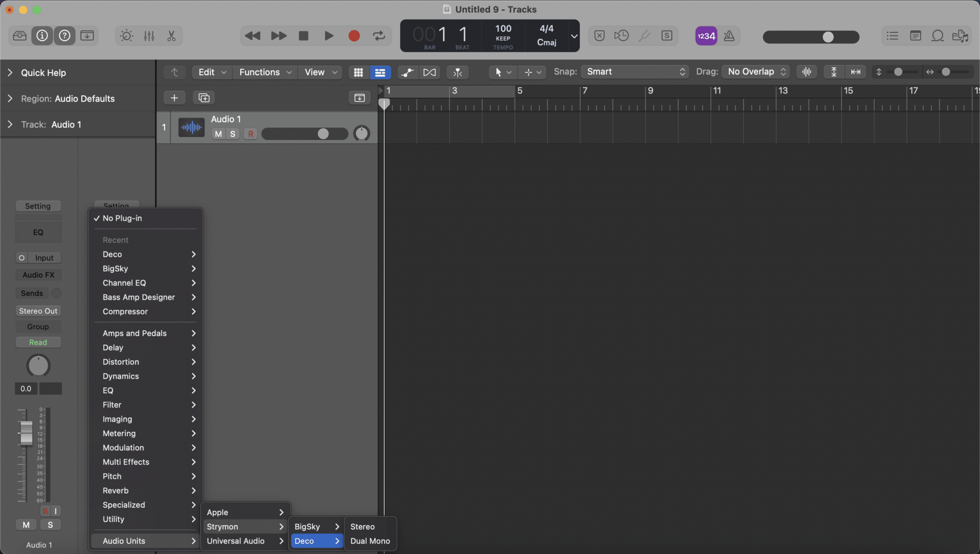
Task: Open Quick Help question mark icon
Action: coord(65,35)
